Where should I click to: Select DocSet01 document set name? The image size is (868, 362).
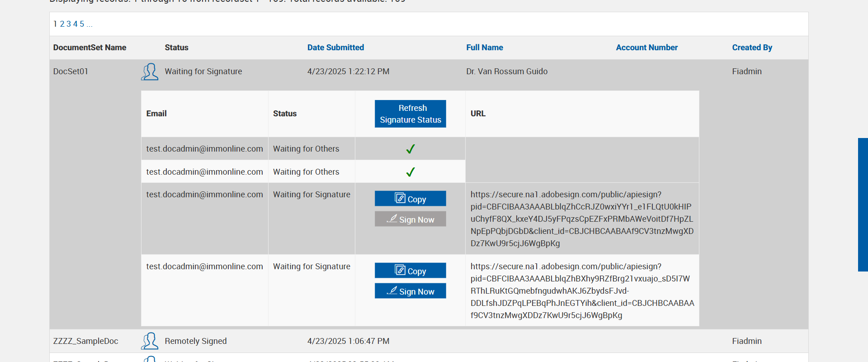71,71
